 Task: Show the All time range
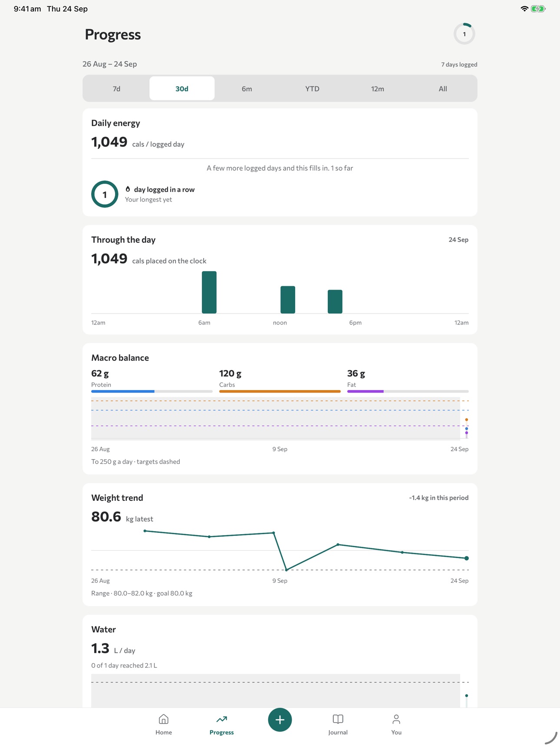(443, 89)
